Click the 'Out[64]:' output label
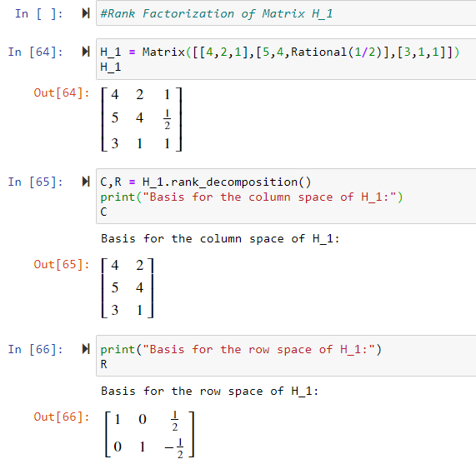The height and width of the screenshot is (469, 476). 62,92
